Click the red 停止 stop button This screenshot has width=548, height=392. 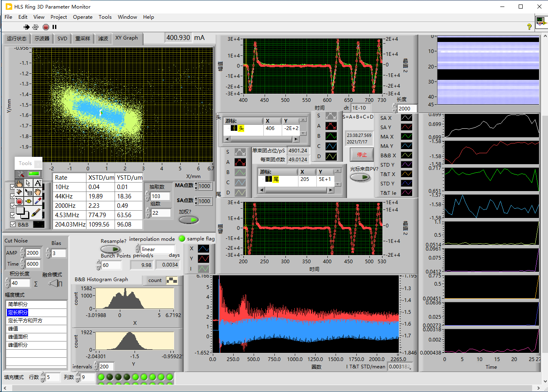[x=362, y=154]
